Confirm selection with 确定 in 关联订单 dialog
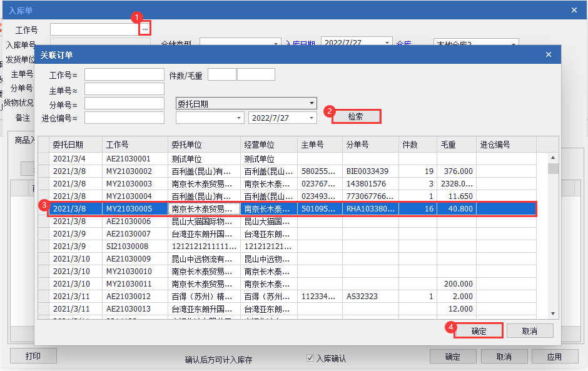 479,331
